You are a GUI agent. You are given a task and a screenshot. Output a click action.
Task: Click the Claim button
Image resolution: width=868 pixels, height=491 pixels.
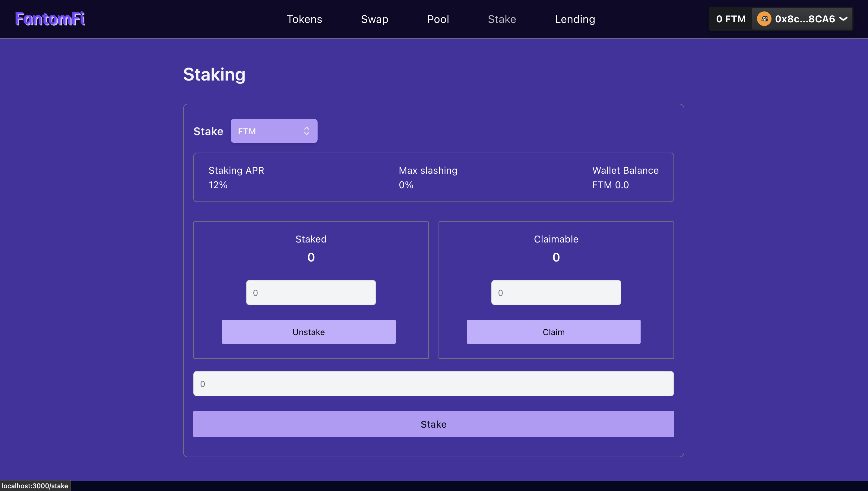coord(553,331)
